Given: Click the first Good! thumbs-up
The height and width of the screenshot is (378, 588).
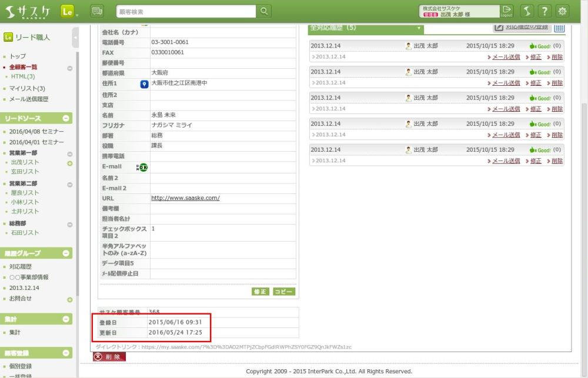Looking at the screenshot, I should (x=539, y=46).
